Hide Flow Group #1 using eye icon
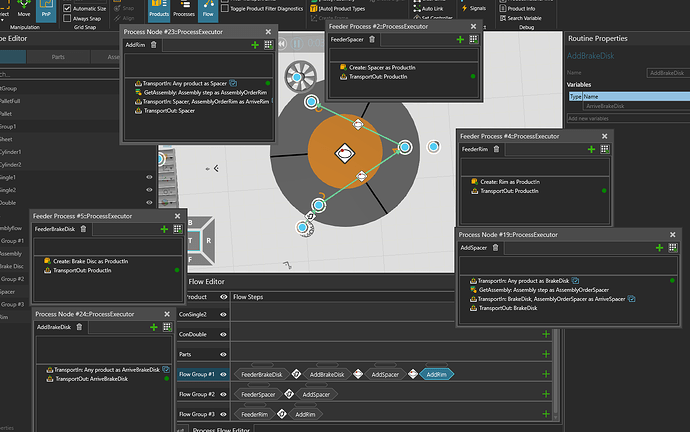Viewport: 690px width, 432px height. tap(222, 374)
